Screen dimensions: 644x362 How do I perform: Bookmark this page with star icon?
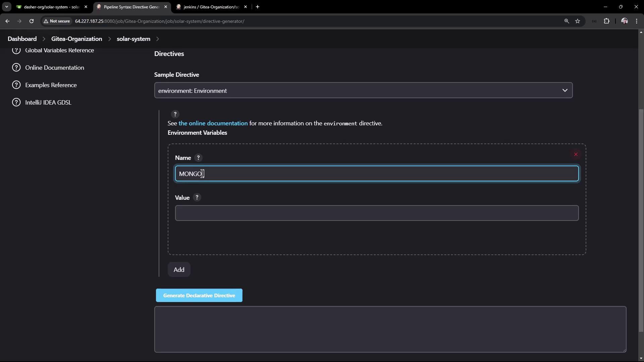click(578, 21)
